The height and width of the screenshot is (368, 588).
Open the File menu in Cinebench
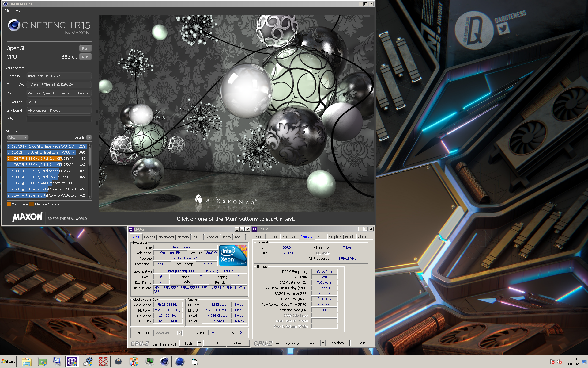coord(7,10)
